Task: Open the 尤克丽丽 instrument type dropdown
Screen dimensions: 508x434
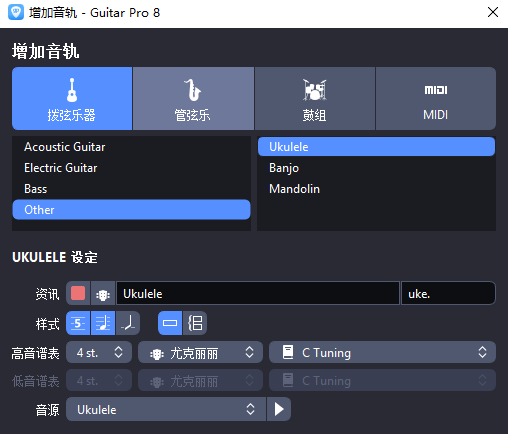Action: 201,352
